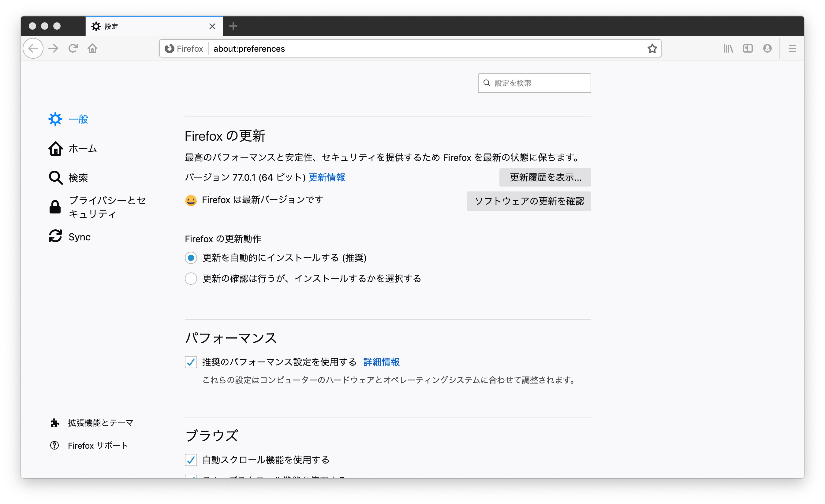Open the Library toolbar icon

coord(728,49)
